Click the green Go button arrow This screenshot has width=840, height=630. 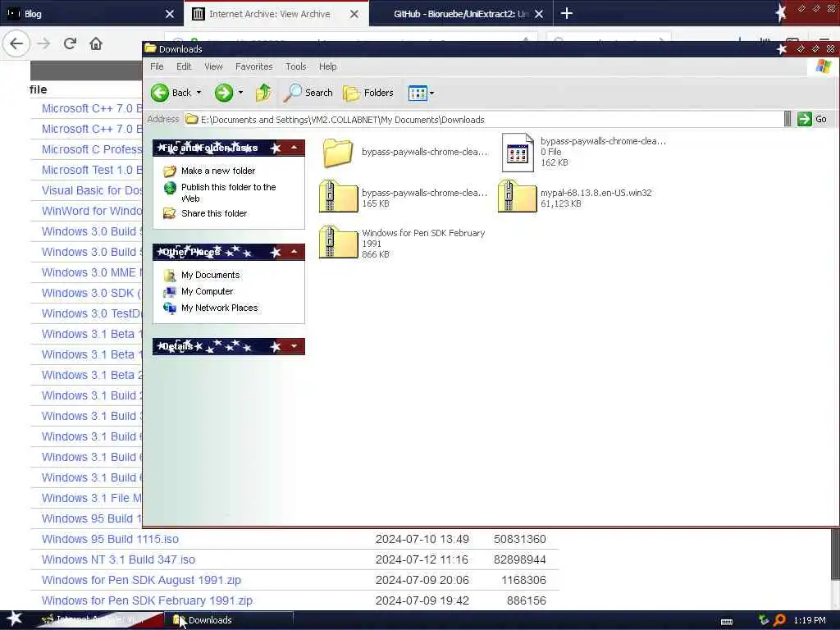(x=804, y=119)
